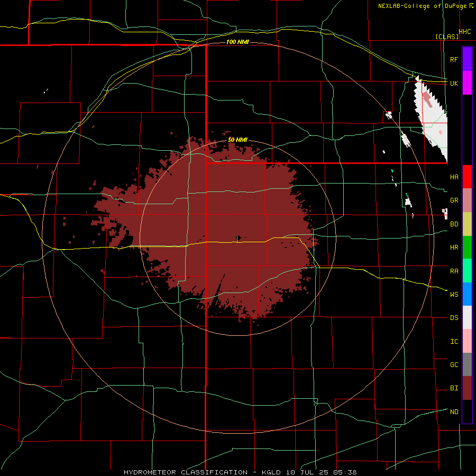The height and width of the screenshot is (476, 476).
Task: Click the NEXLAB-College of DuPage text
Action: click(422, 6)
